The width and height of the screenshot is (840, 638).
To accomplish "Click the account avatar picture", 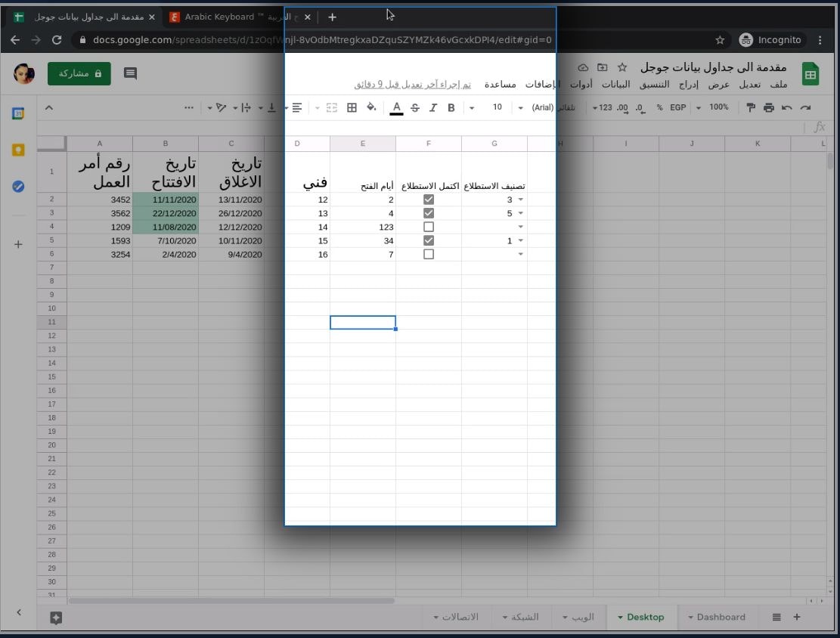I will tap(24, 73).
